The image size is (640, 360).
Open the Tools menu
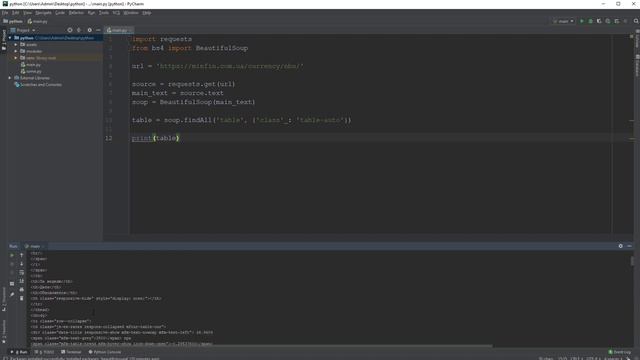tap(104, 13)
